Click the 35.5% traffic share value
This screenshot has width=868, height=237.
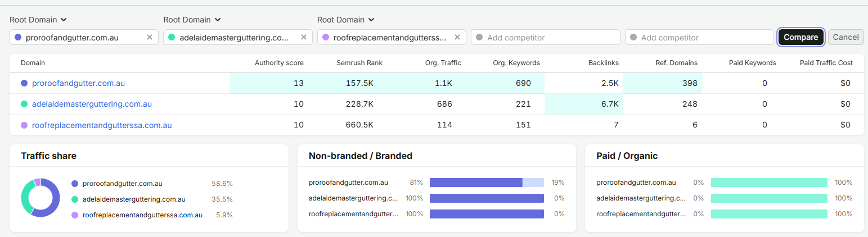(222, 199)
